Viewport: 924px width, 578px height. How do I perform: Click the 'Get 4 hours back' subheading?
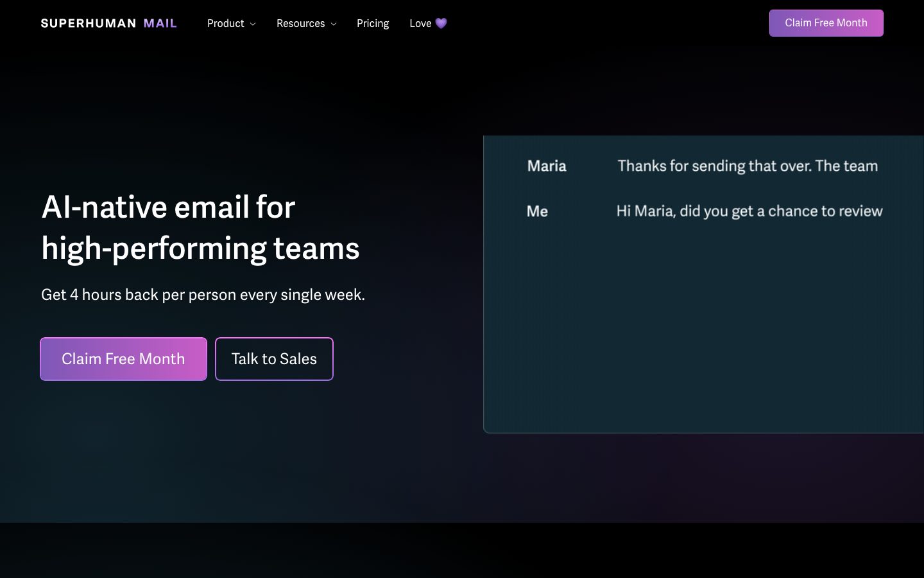(203, 295)
